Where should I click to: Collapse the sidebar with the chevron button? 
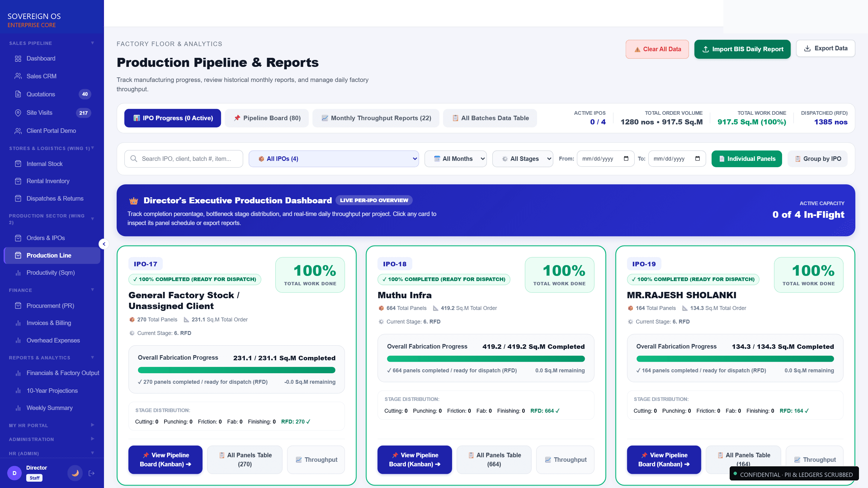pyautogui.click(x=104, y=244)
